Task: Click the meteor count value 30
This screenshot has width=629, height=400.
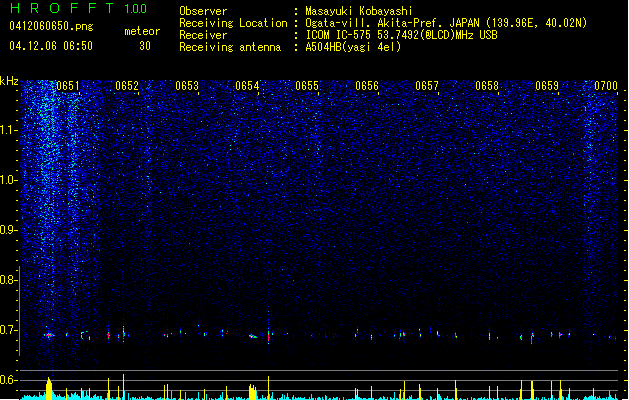Action: pyautogui.click(x=145, y=46)
